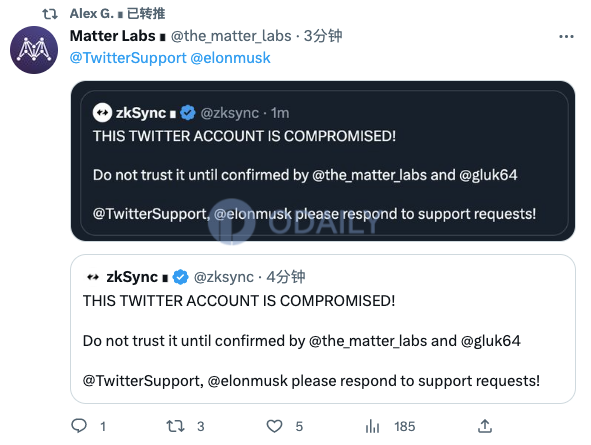Click the @zksync handle in quoted tweet

[x=224, y=277]
